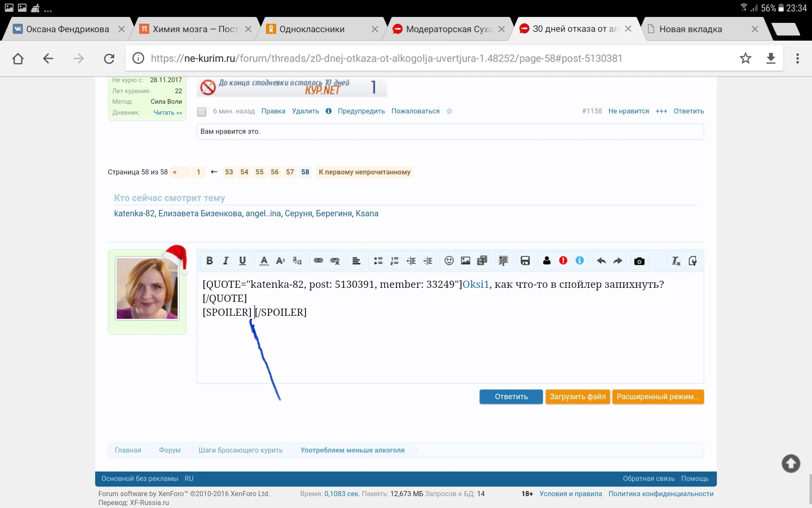Open the browser menu with three dots
This screenshot has height=508, width=812.
pos(798,58)
